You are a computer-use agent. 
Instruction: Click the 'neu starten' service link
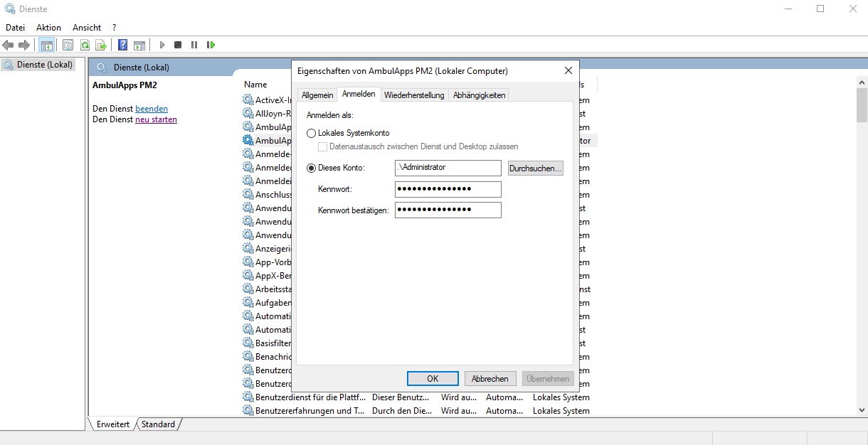pos(156,119)
